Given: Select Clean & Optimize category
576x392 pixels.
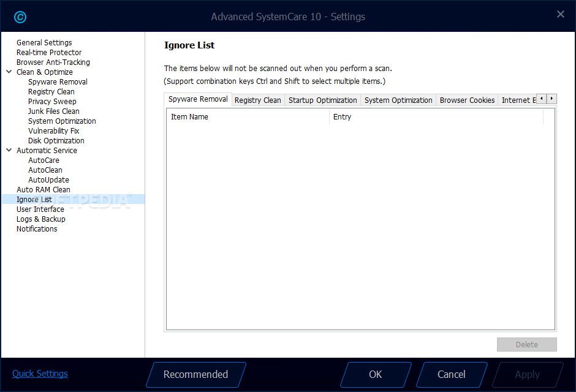Looking at the screenshot, I should (x=45, y=72).
